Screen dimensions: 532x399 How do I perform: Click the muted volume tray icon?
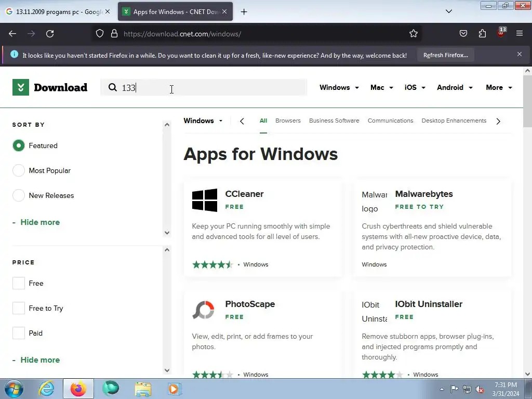[x=480, y=390]
